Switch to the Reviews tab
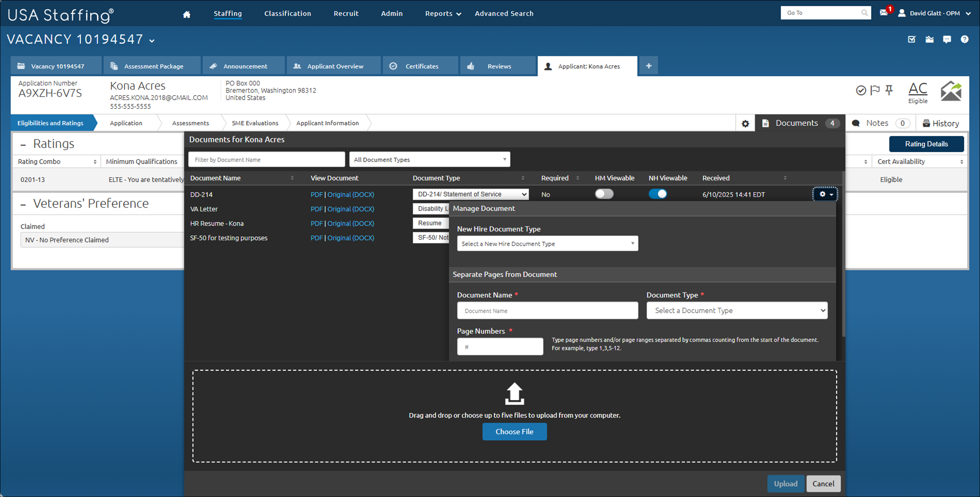Screen dimensions: 980x497 498,66
